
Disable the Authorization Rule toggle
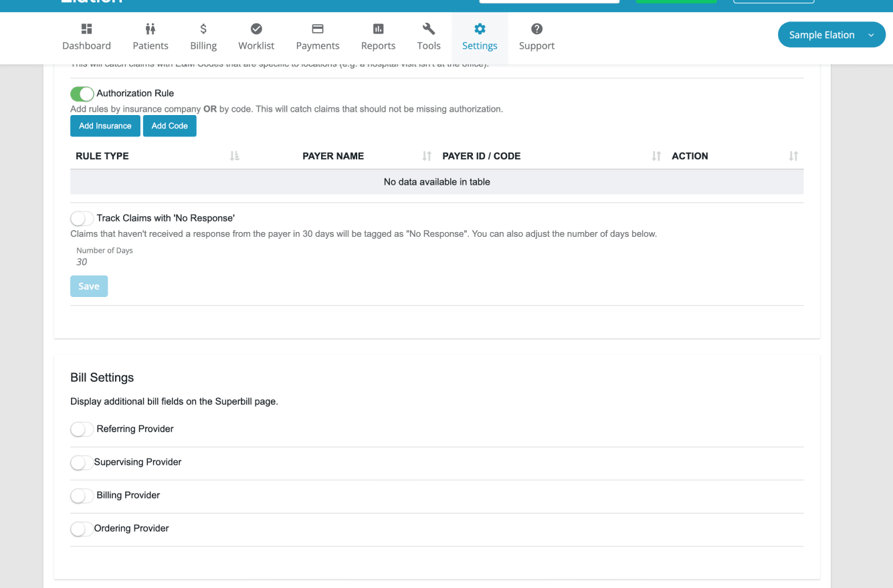click(x=82, y=94)
